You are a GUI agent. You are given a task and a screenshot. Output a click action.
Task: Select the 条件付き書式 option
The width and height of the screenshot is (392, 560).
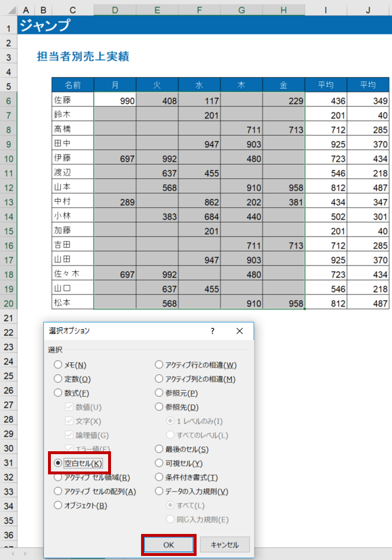(x=160, y=477)
